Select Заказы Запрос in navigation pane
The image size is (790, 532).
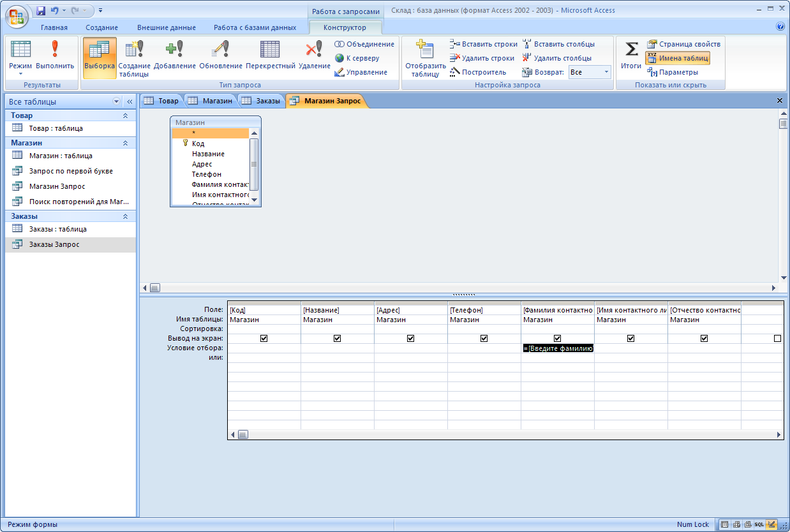click(x=70, y=244)
